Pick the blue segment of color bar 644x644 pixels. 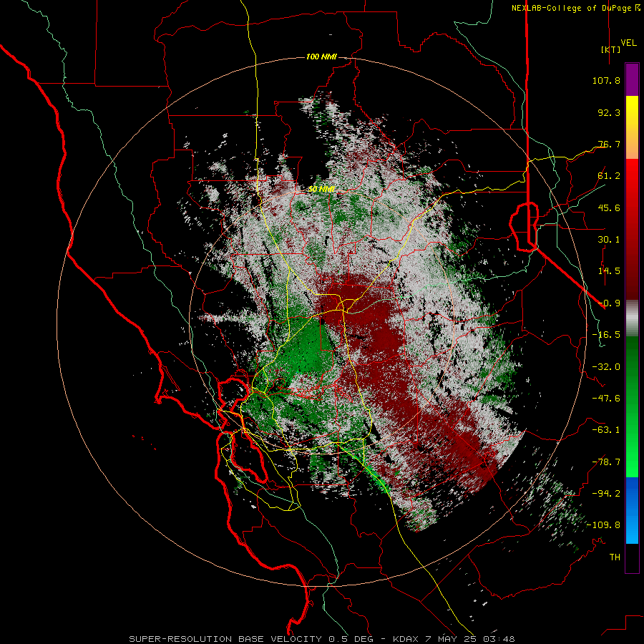pos(632,510)
